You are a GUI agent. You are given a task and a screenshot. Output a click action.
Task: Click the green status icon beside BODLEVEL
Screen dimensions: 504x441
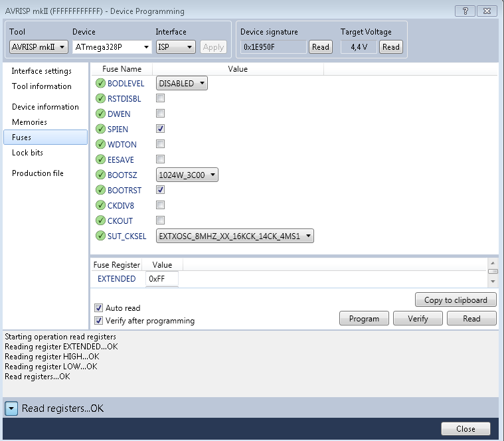[x=101, y=83]
